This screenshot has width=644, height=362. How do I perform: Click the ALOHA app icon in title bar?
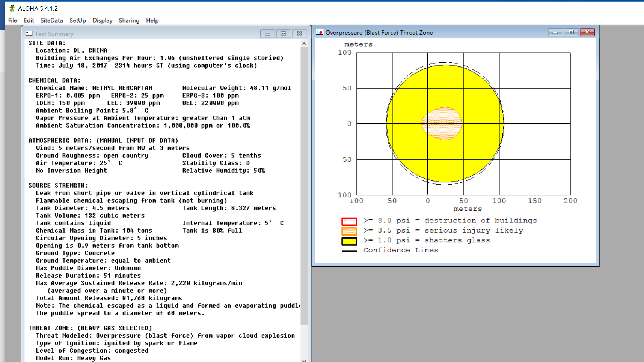point(12,8)
